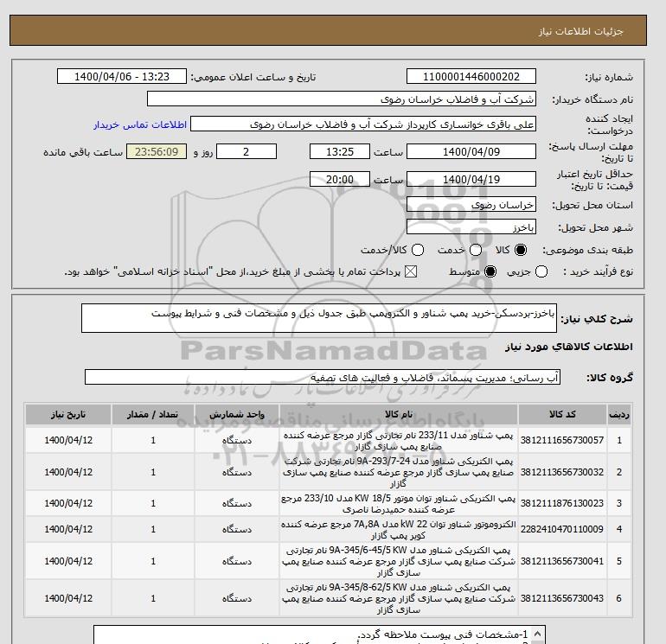Viewport: 666px width, 644px height.
Task: Click the general need description text box
Action: point(319,318)
